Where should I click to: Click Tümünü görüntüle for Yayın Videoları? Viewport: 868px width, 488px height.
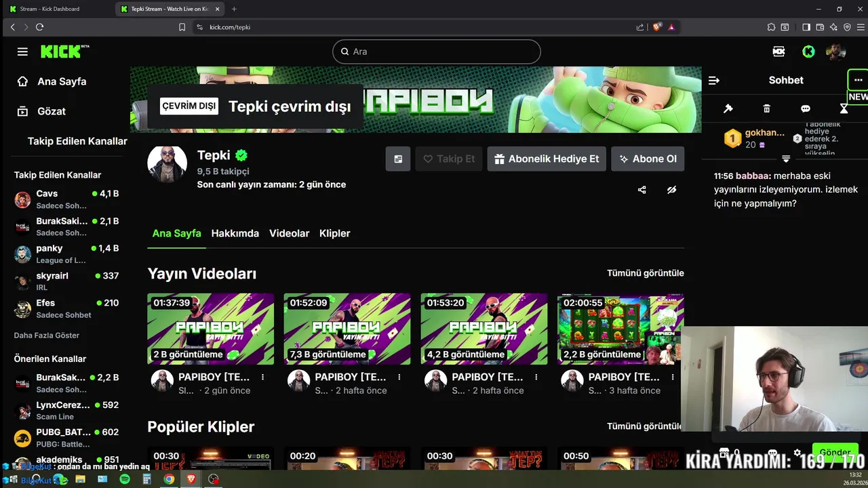(646, 273)
